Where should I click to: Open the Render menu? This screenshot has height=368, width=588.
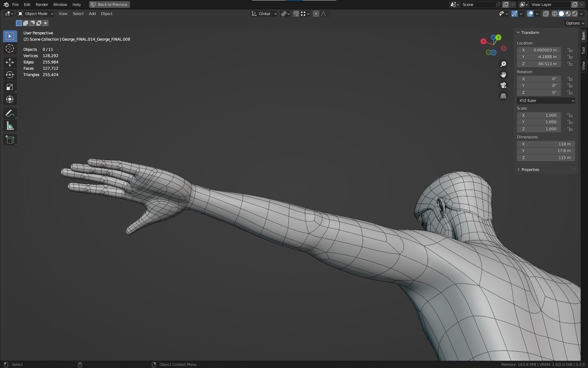(x=42, y=5)
